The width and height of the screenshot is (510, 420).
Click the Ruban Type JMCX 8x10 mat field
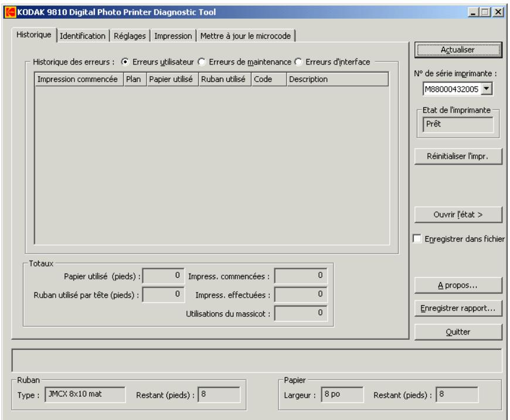tap(85, 394)
